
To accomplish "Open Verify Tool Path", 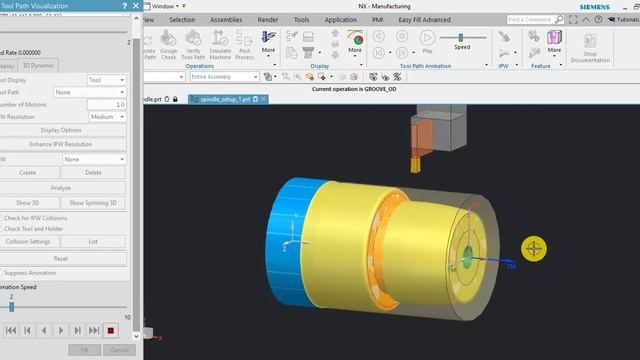I will 193,45.
